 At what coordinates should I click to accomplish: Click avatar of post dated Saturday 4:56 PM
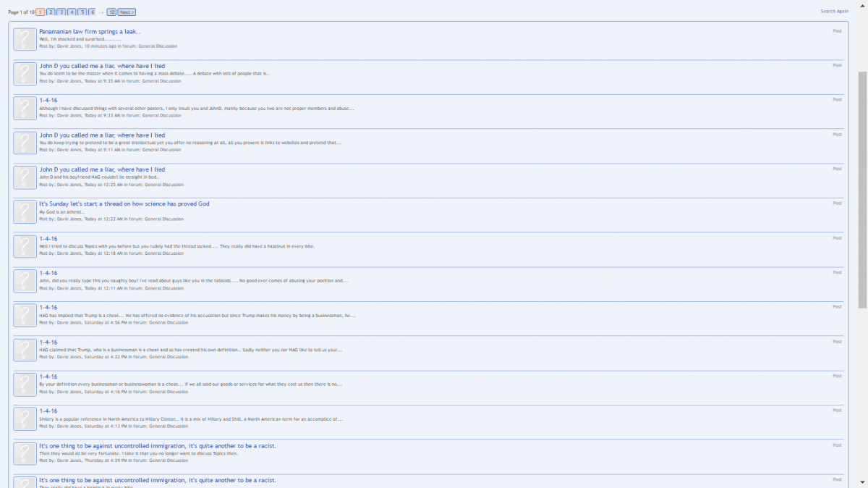click(x=25, y=316)
